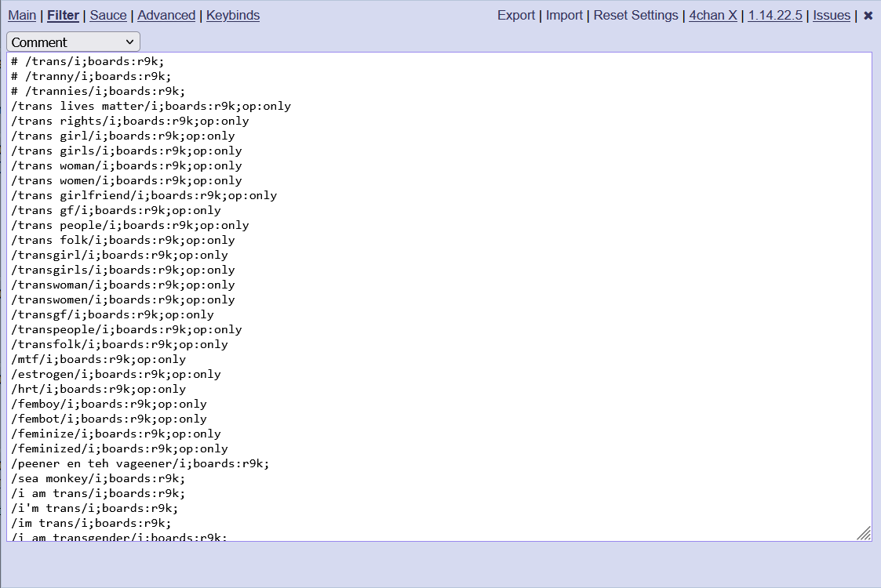This screenshot has height=588, width=881.
Task: Grab the text area resize handle
Action: 865,534
